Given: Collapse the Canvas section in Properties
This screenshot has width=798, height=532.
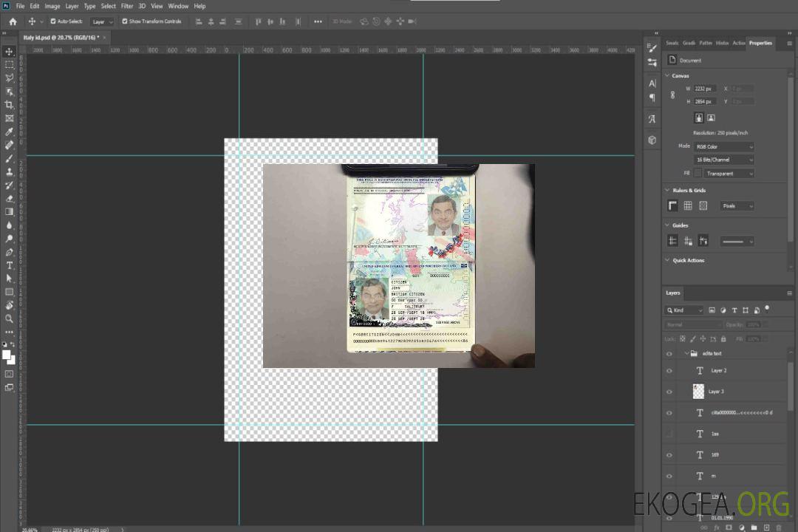Looking at the screenshot, I should tap(668, 75).
